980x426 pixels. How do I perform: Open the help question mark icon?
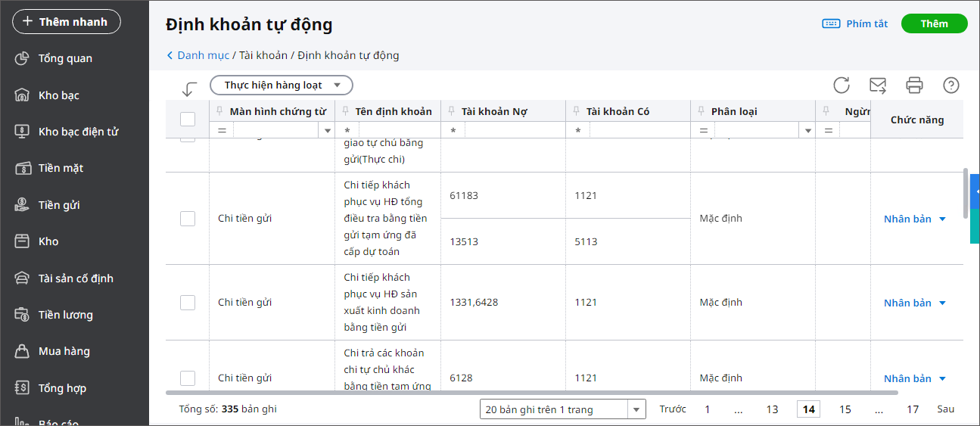[x=951, y=85]
